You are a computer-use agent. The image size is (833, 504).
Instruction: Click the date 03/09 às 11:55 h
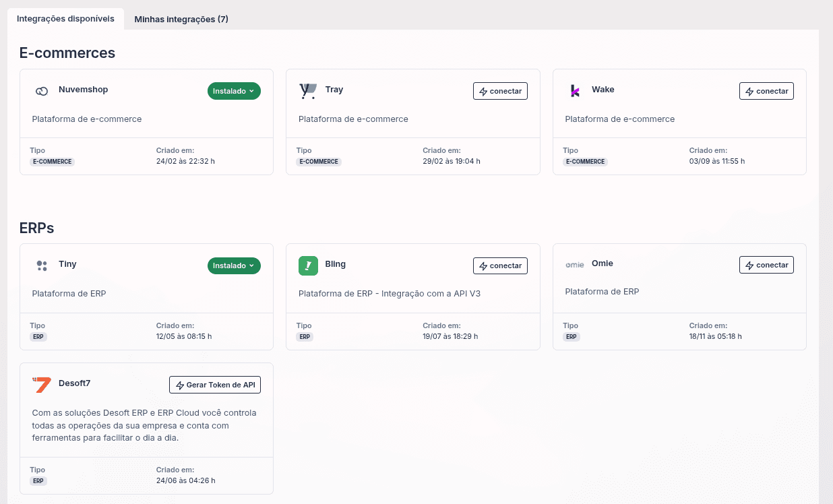(717, 162)
